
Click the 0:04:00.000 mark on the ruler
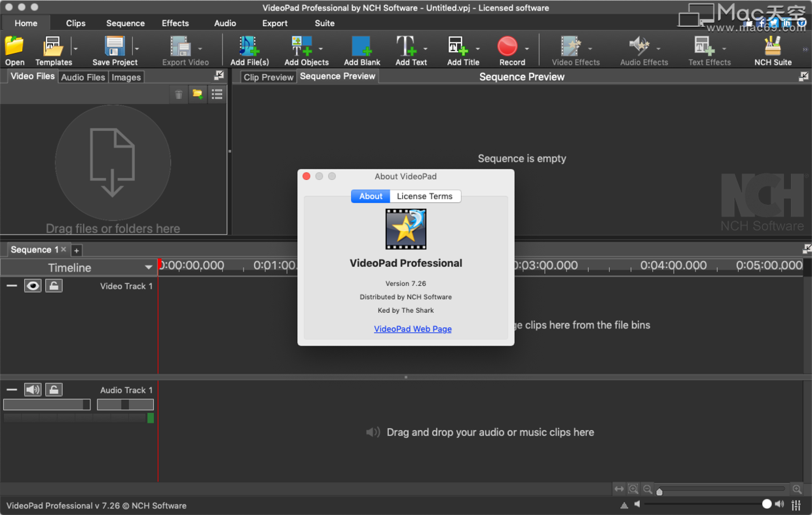673,266
